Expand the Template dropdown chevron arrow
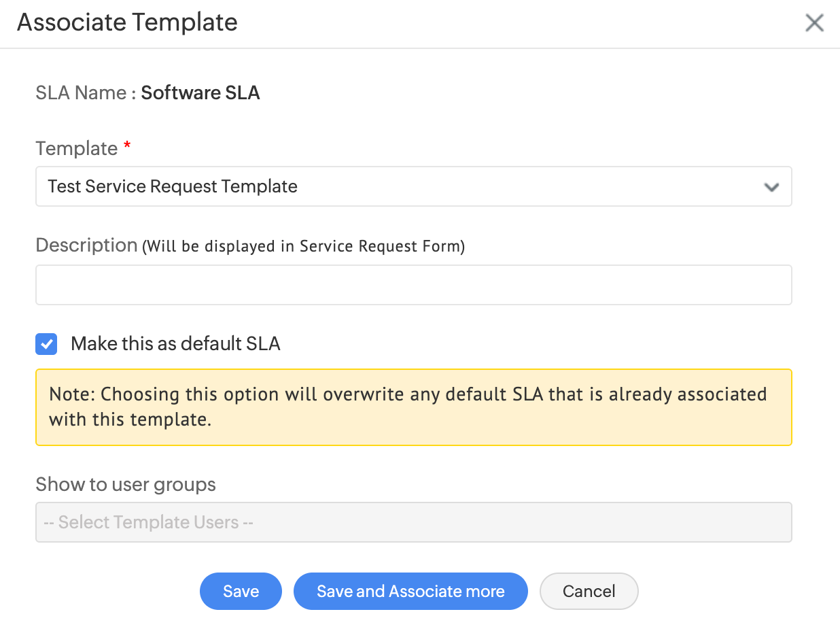Screen dimensions: 840x631 click(x=771, y=187)
